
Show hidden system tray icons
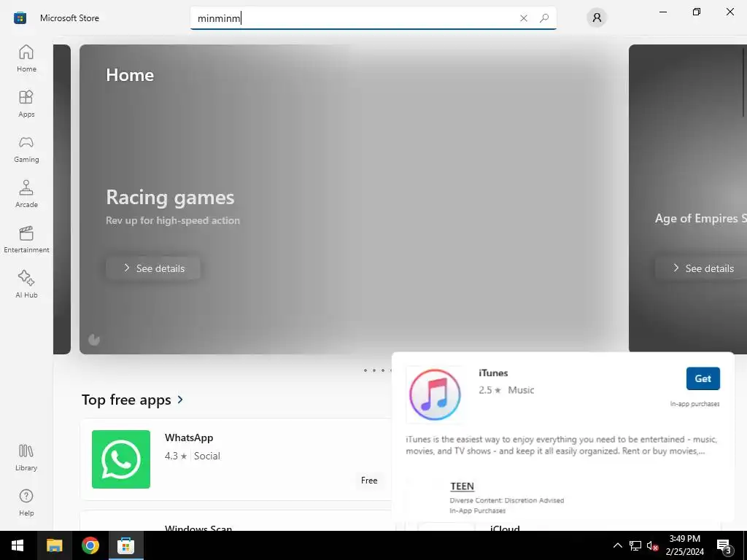pyautogui.click(x=617, y=545)
